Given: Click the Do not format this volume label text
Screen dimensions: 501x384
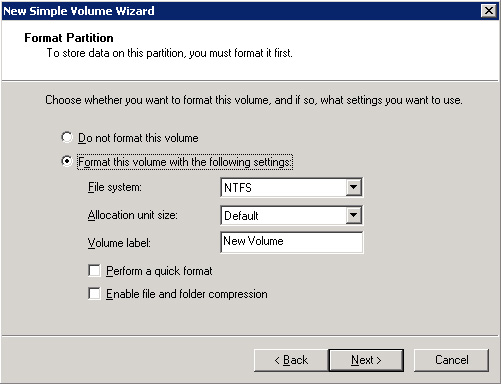Looking at the screenshot, I should tap(138, 138).
